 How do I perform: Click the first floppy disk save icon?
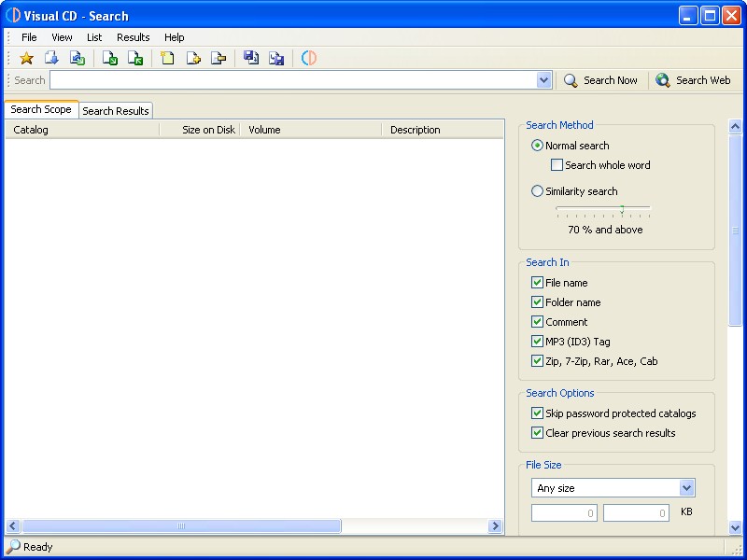coord(251,59)
